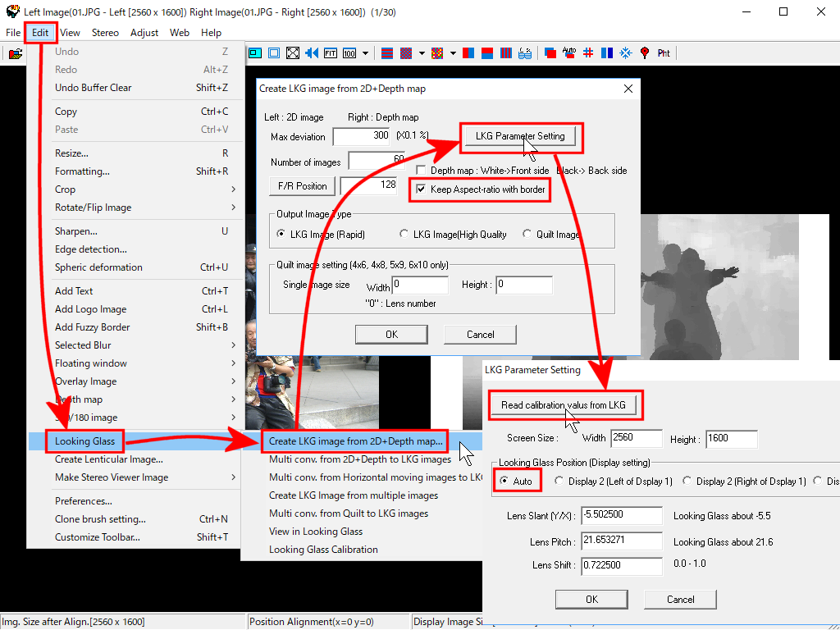
Task: Click the application icon in the title bar
Action: click(x=13, y=11)
